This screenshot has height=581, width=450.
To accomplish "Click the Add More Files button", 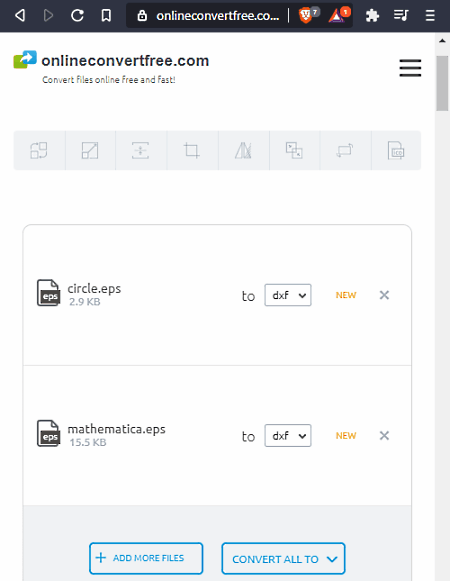I will pyautogui.click(x=146, y=558).
